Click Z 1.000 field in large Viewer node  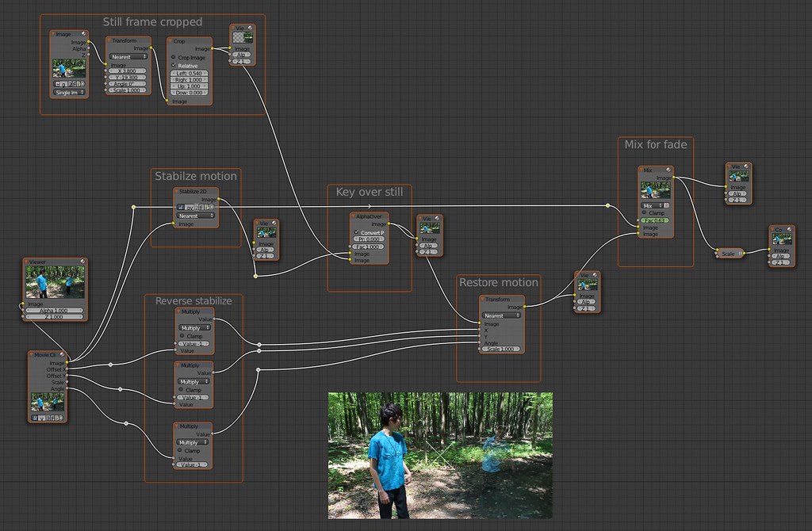tap(54, 317)
